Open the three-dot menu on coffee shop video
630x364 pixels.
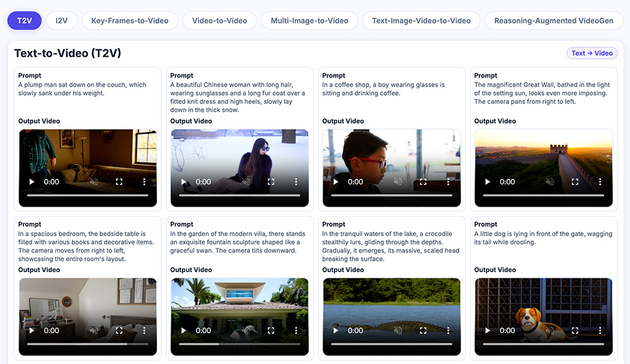[x=448, y=182]
